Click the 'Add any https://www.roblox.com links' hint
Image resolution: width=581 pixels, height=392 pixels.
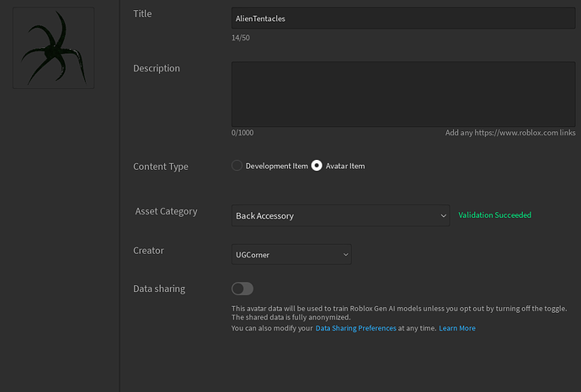[x=510, y=133]
